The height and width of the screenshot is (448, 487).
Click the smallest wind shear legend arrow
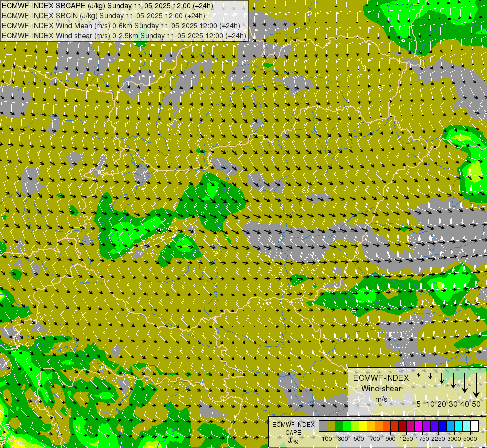pos(419,375)
